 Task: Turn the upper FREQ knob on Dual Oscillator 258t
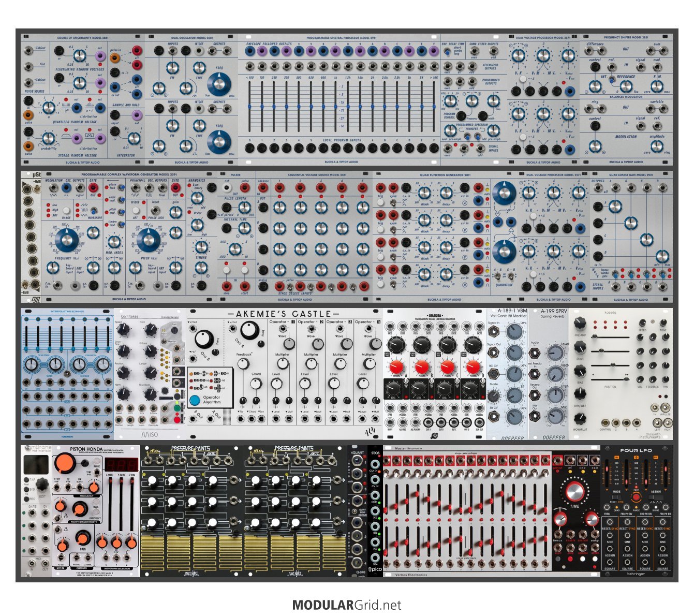220,85
